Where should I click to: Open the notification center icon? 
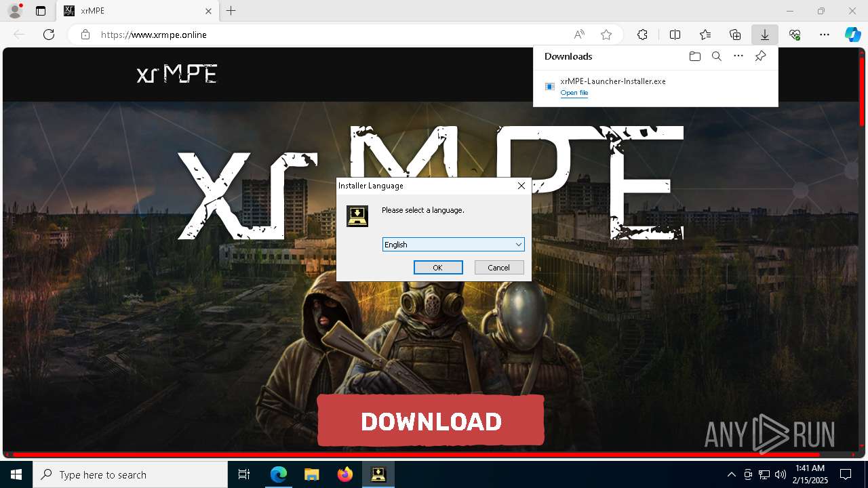coord(846,474)
